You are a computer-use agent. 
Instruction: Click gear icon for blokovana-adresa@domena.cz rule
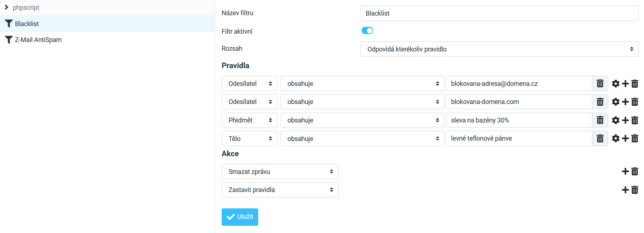(x=615, y=84)
